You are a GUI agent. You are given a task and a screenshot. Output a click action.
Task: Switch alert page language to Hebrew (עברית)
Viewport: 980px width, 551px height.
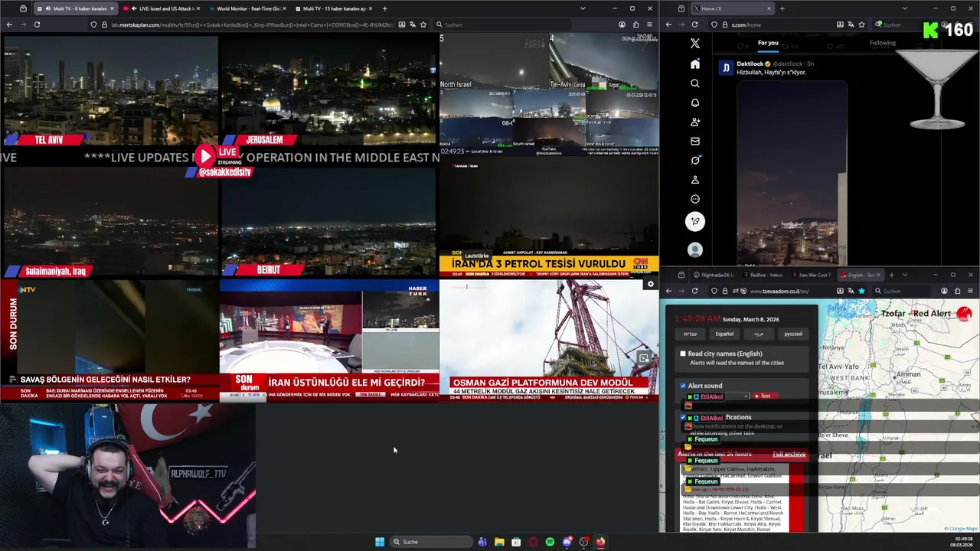click(690, 334)
